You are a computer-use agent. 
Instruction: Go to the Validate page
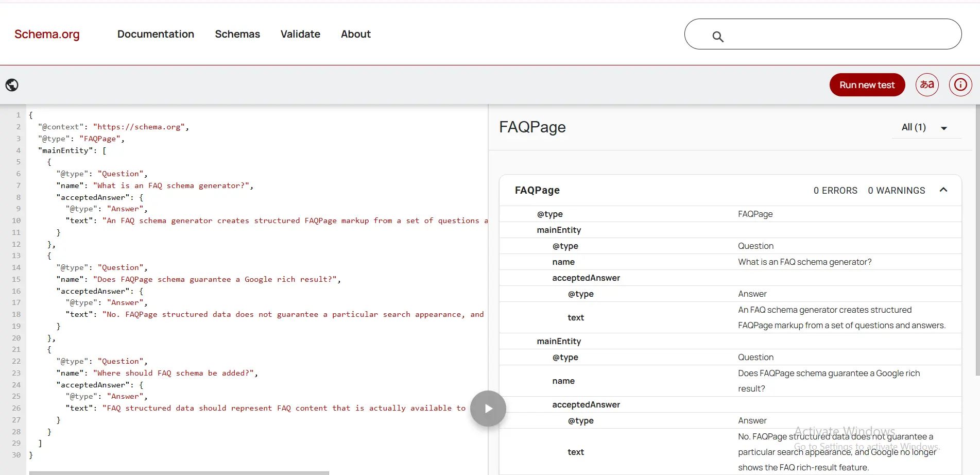pyautogui.click(x=300, y=34)
